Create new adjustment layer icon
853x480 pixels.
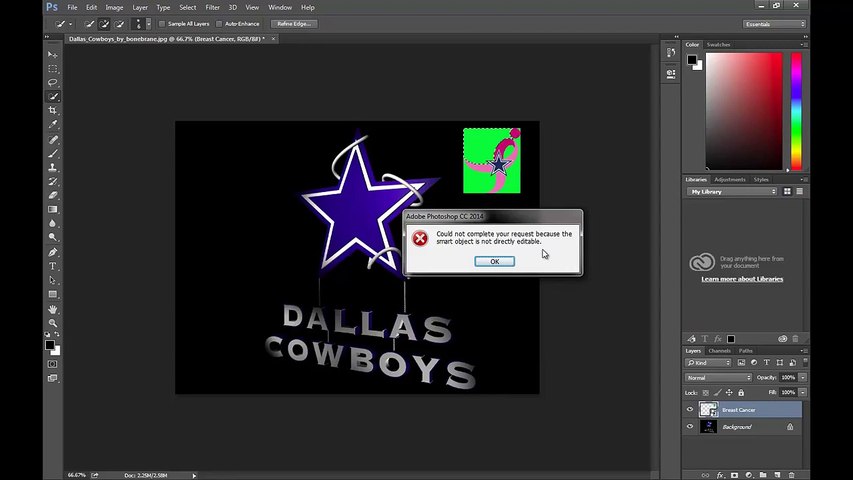pos(749,475)
